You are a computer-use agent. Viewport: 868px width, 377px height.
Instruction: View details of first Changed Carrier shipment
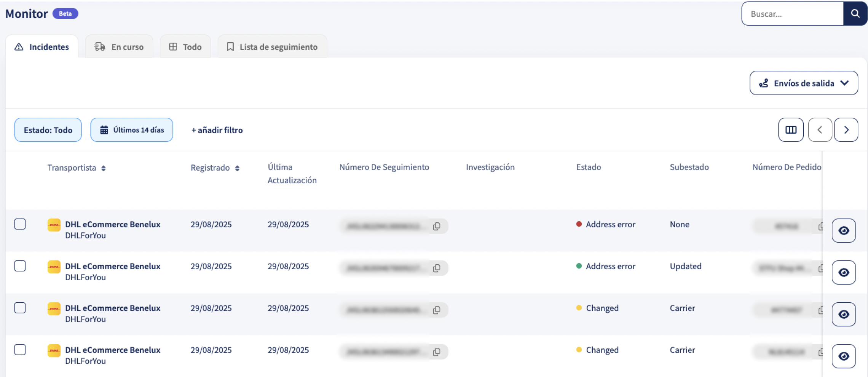tap(844, 314)
